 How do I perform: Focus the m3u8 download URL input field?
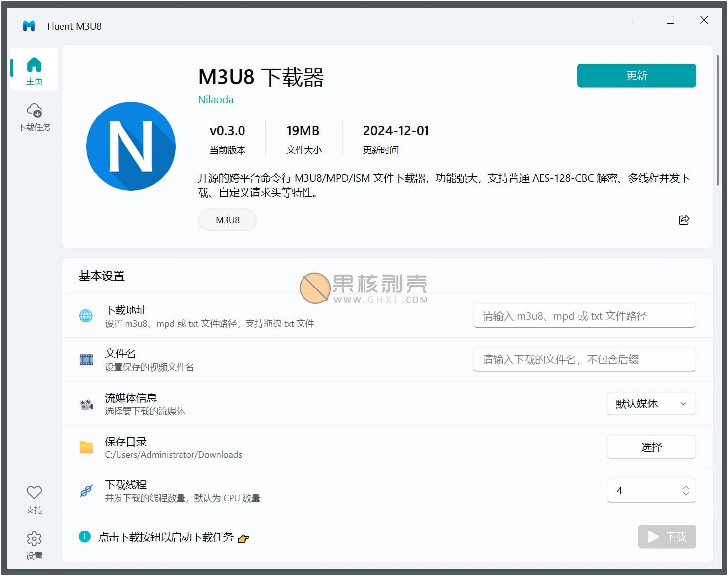[584, 316]
